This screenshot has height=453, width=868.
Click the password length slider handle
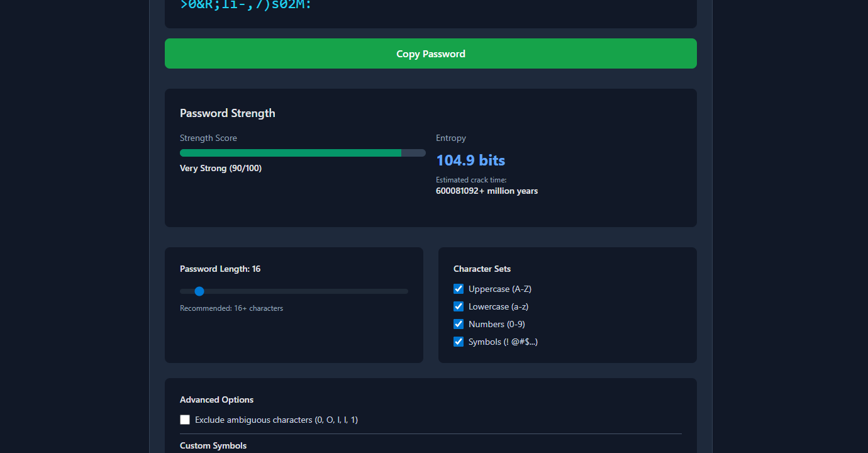click(199, 291)
